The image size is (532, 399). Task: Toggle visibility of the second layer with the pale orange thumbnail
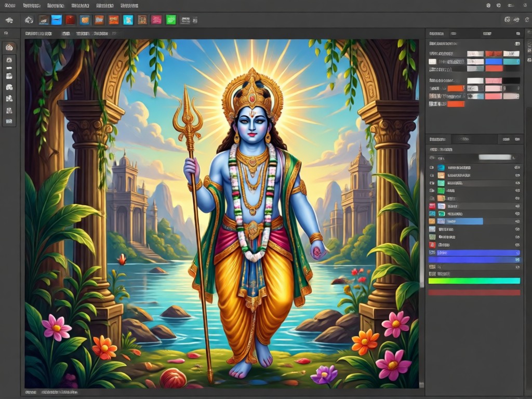point(432,176)
